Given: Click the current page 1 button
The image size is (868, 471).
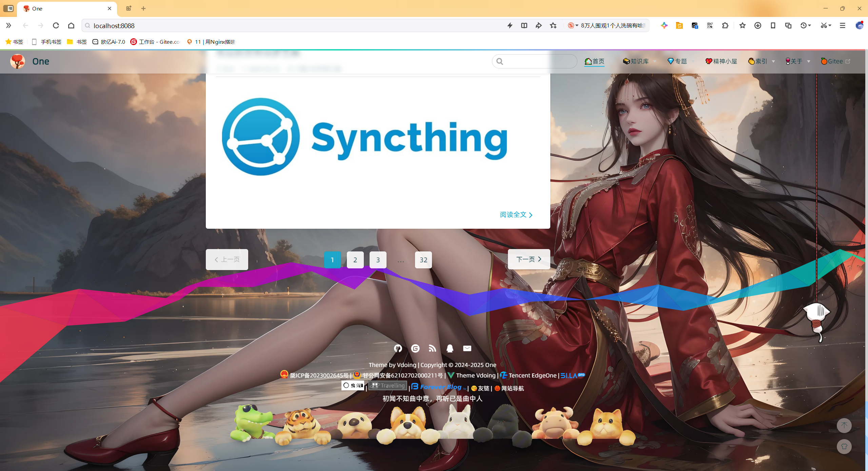Looking at the screenshot, I should (x=332, y=260).
